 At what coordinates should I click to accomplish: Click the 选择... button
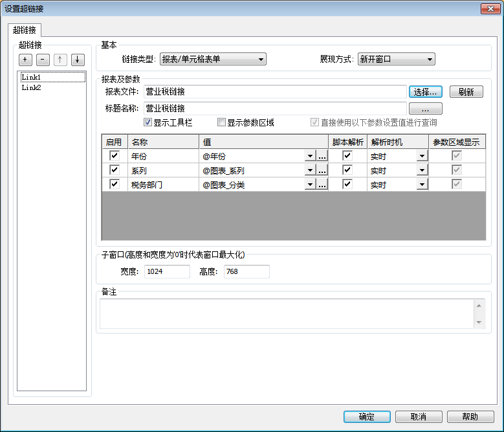point(425,92)
